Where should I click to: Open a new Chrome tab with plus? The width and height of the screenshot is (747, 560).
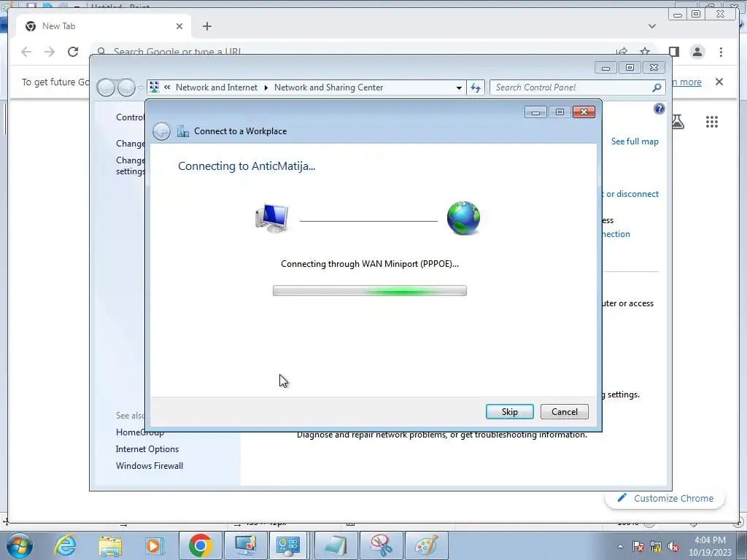click(x=206, y=26)
